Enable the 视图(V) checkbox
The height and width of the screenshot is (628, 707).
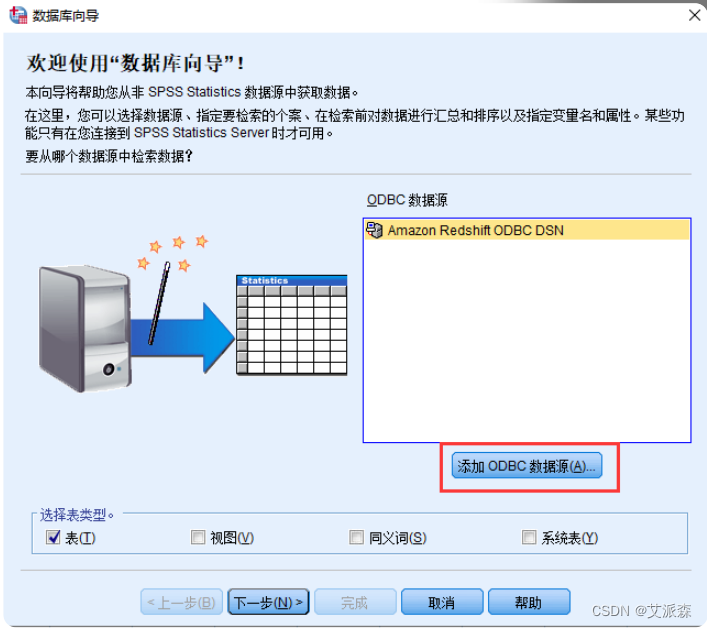(x=197, y=537)
